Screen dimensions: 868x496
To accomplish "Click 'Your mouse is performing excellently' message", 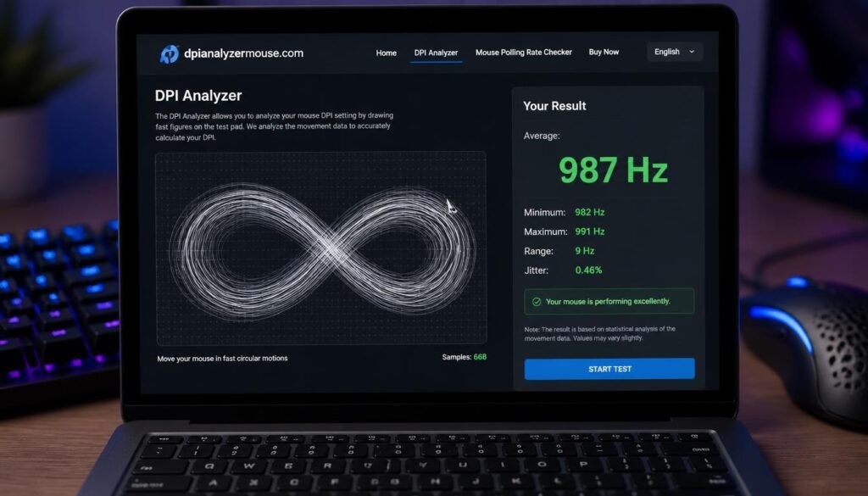I will 608,302.
